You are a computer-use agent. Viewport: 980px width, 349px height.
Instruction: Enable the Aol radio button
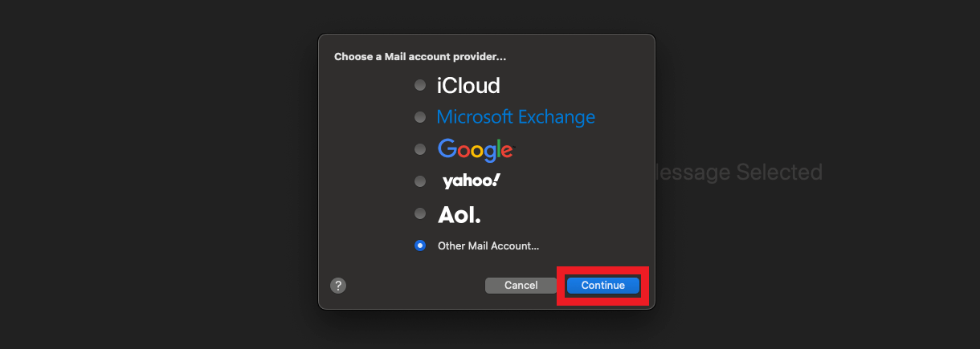tap(419, 213)
